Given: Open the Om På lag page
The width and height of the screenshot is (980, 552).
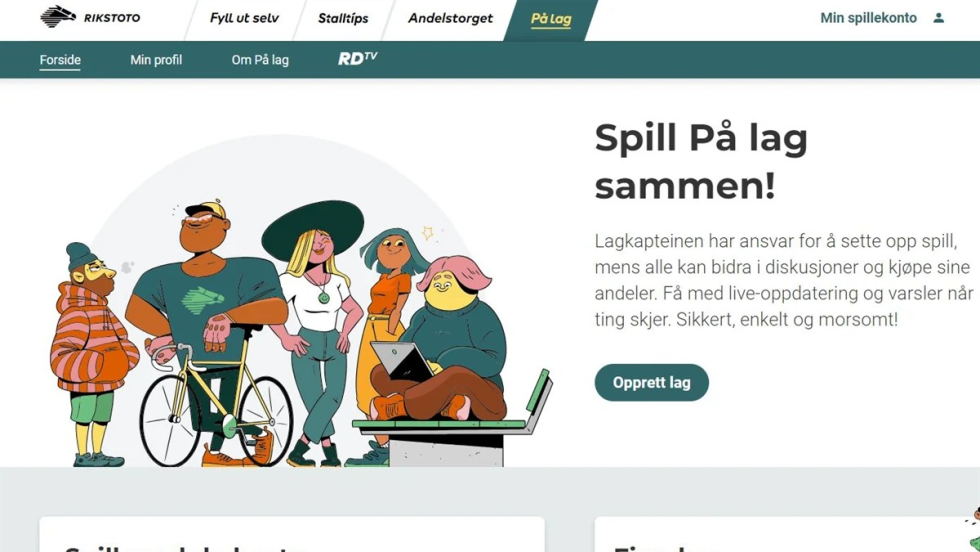Looking at the screenshot, I should point(260,60).
